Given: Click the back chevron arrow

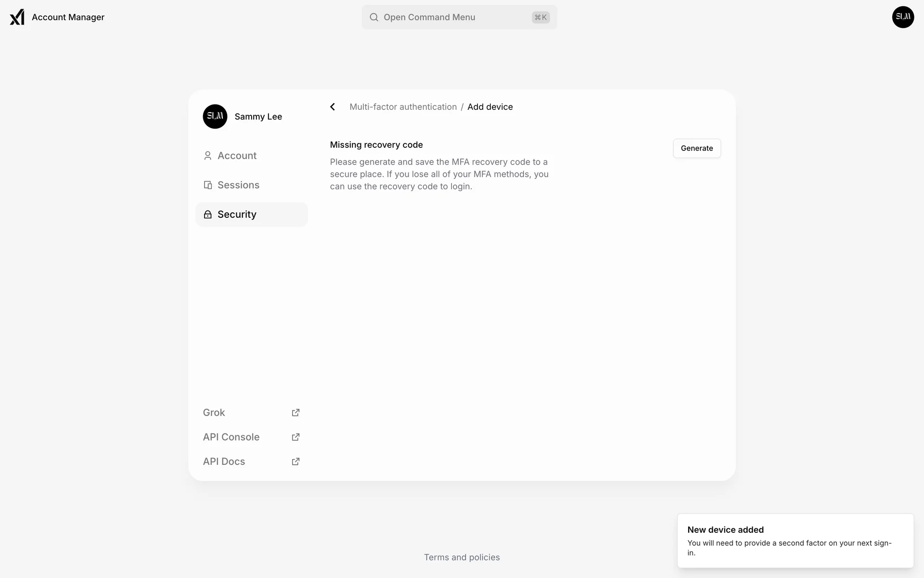Looking at the screenshot, I should [333, 107].
